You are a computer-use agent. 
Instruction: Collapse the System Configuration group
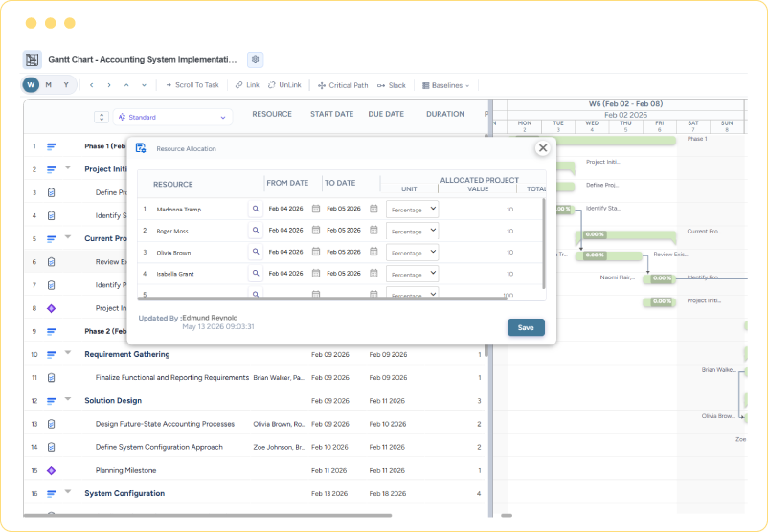coord(68,492)
